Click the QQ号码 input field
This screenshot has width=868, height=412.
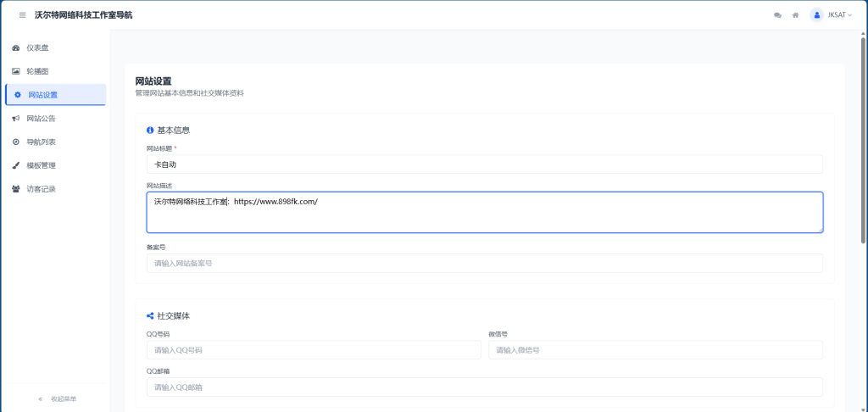[x=314, y=350]
